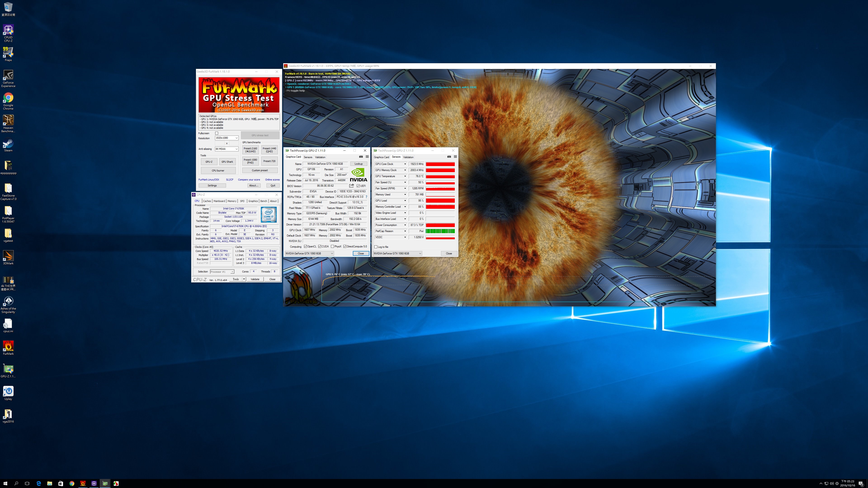Click screenshot camera icon in Graphics Card GPU-Z window
This screenshot has height=488, width=868.
[361, 157]
